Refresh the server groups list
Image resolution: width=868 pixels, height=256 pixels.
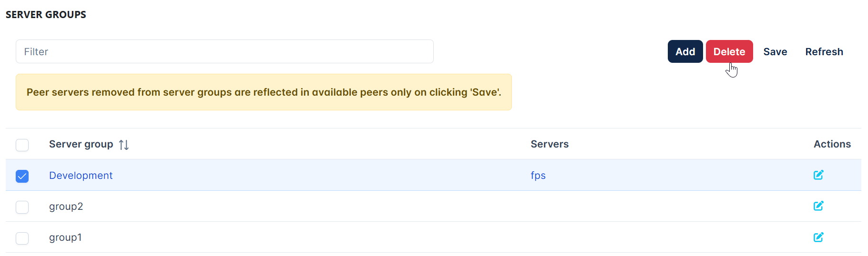[824, 51]
